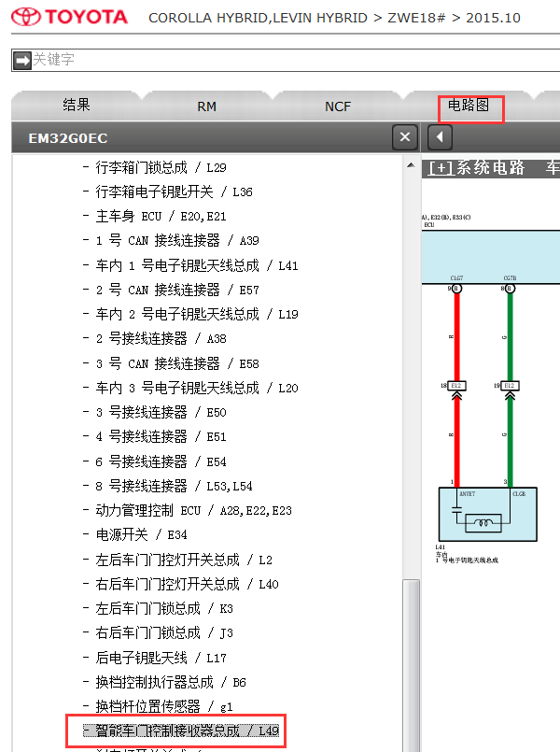This screenshot has height=752, width=560.
Task: Click the red wire in the circuit diagram
Action: pos(457,335)
